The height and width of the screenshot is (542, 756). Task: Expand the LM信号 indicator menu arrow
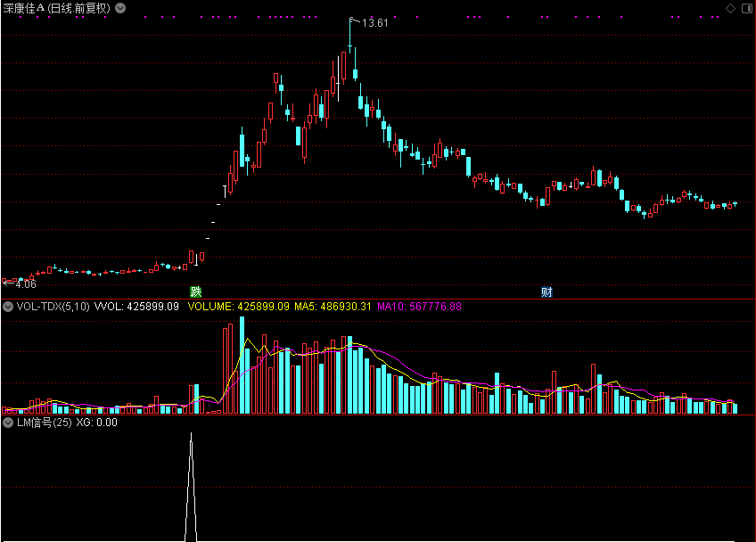pos(8,423)
